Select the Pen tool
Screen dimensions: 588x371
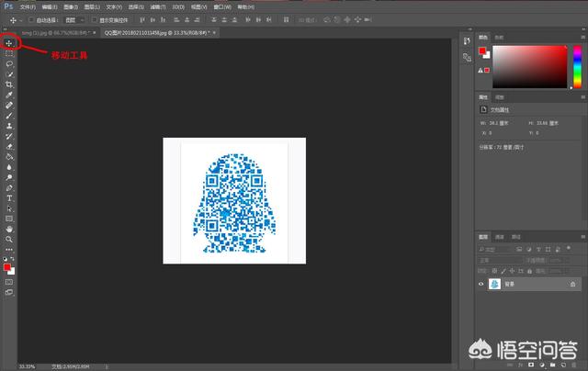[x=9, y=188]
